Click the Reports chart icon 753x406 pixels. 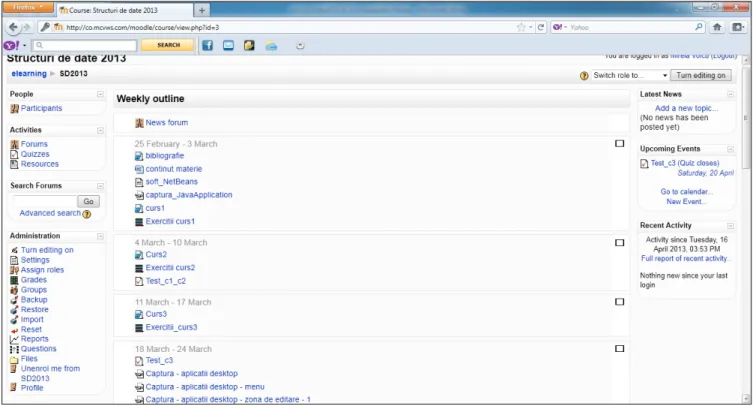tap(14, 339)
